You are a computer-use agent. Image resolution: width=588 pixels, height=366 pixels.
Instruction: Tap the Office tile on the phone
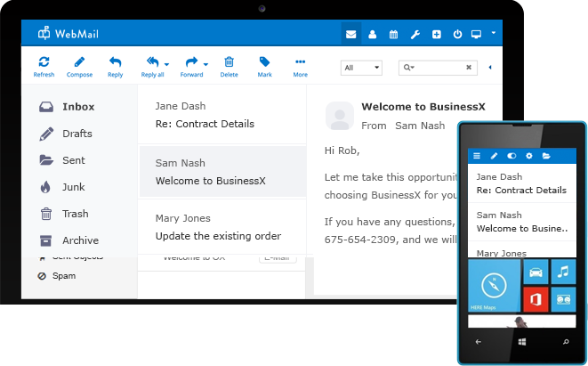pos(535,298)
